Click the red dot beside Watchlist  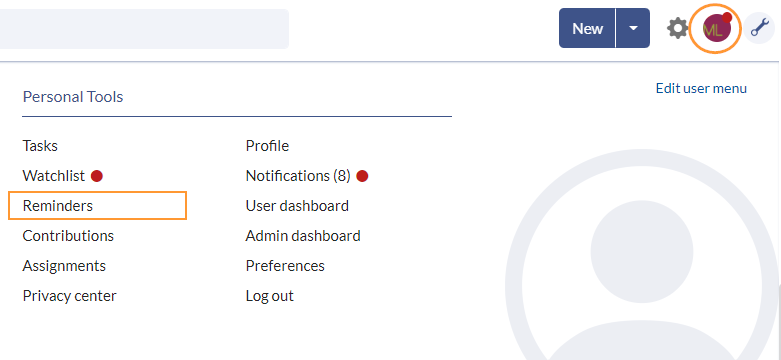[97, 176]
